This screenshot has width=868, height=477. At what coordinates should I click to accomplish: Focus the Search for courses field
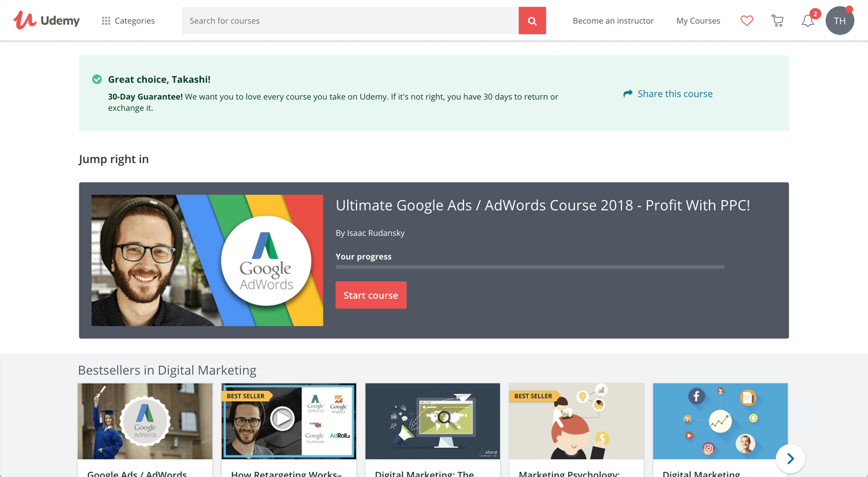pos(350,21)
